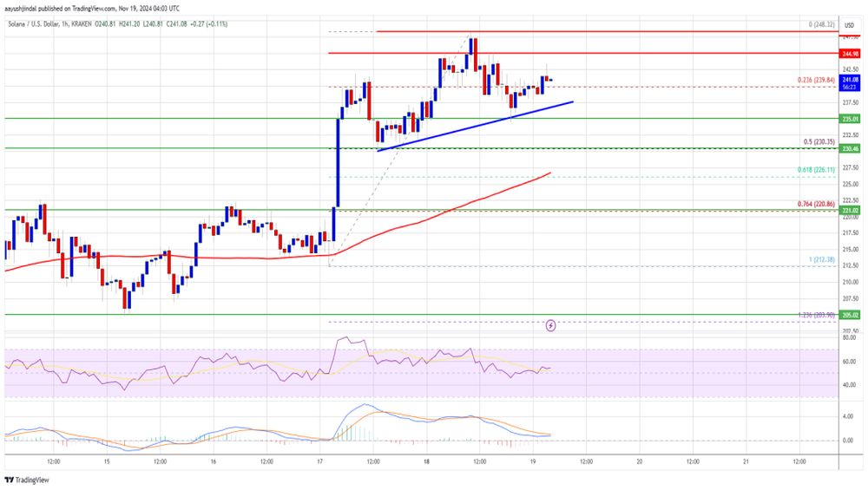Image resolution: width=868 pixels, height=490 pixels.
Task: Click the 0.764 (220.86) Fibonacci label
Action: click(816, 204)
